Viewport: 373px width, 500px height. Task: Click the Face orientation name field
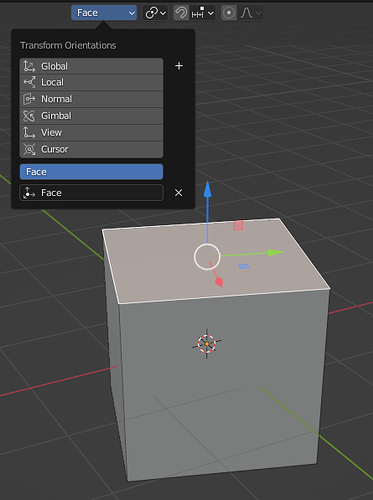[x=91, y=193]
